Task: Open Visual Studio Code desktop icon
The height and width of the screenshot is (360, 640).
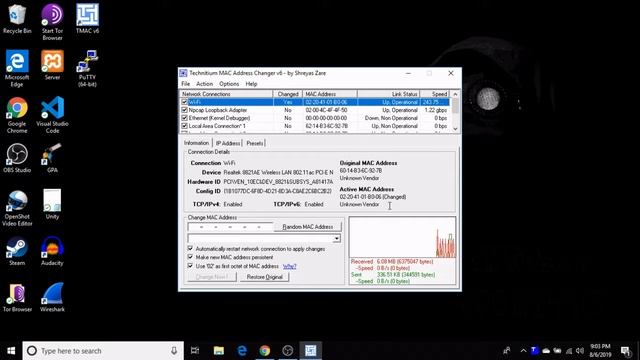Action: [52, 115]
